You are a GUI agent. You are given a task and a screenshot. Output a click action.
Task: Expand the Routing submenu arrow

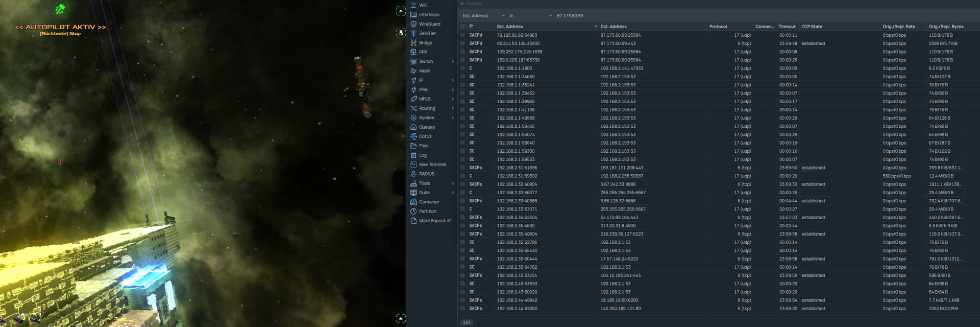pyautogui.click(x=453, y=108)
